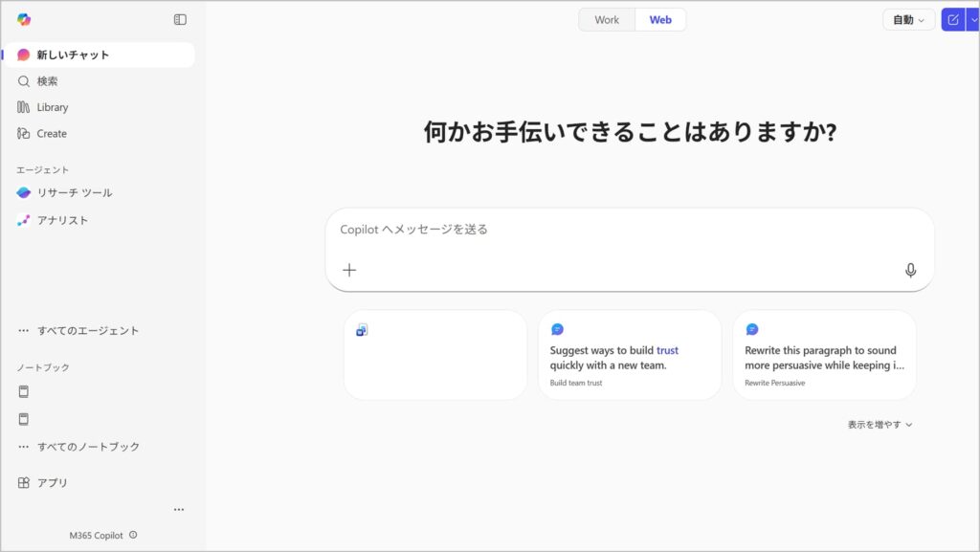The image size is (980, 552).
Task: Click the Create icon
Action: click(x=23, y=133)
